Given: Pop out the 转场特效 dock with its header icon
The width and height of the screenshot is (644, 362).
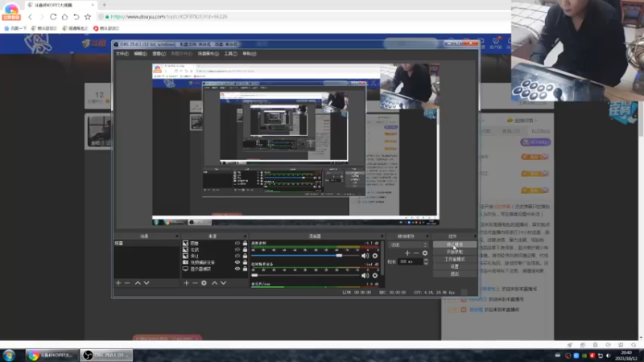Looking at the screenshot, I should click(427, 237).
